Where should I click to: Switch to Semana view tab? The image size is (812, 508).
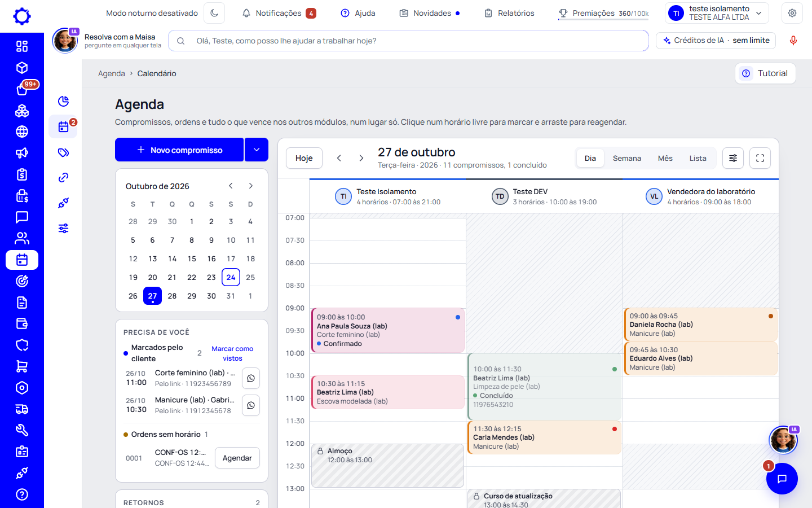[x=627, y=158]
